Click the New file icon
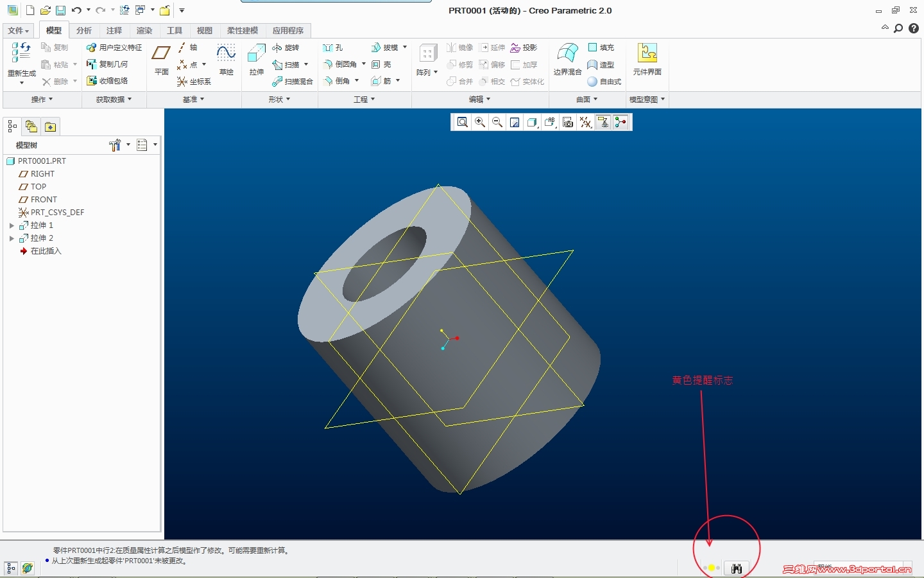Image resolution: width=924 pixels, height=578 pixels. (x=30, y=10)
